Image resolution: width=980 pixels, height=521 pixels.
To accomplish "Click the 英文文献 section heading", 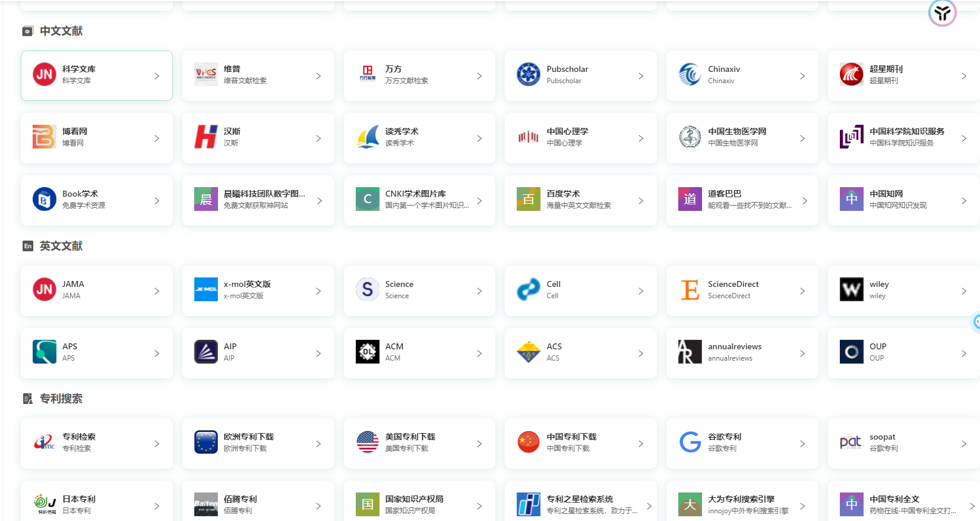I will click(x=61, y=246).
